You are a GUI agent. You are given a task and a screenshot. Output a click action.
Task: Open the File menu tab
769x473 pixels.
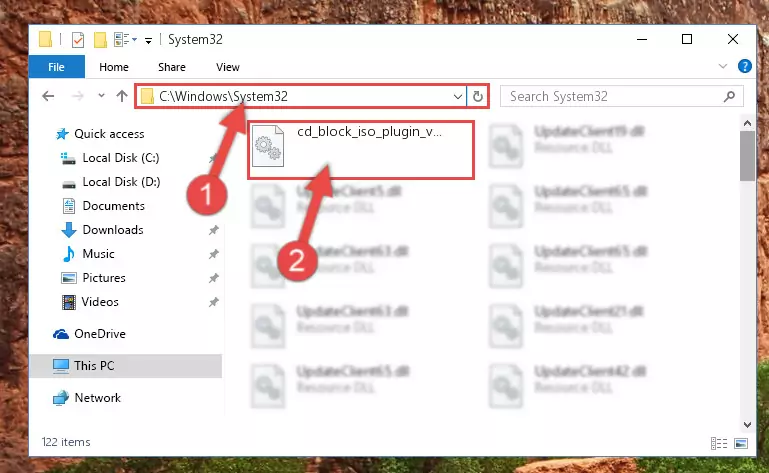(x=56, y=67)
